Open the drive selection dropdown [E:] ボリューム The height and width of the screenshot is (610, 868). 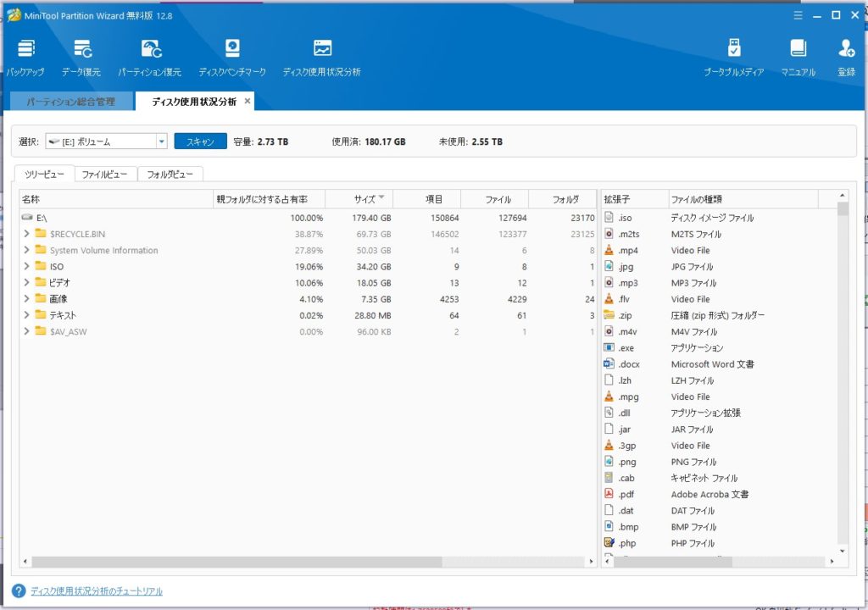(161, 141)
